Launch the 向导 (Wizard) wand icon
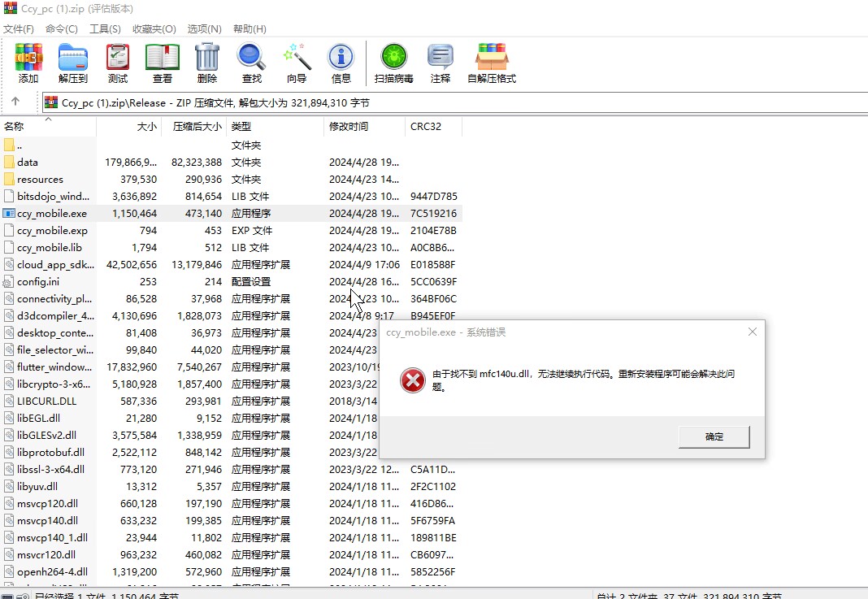This screenshot has height=599, width=868. click(x=297, y=63)
